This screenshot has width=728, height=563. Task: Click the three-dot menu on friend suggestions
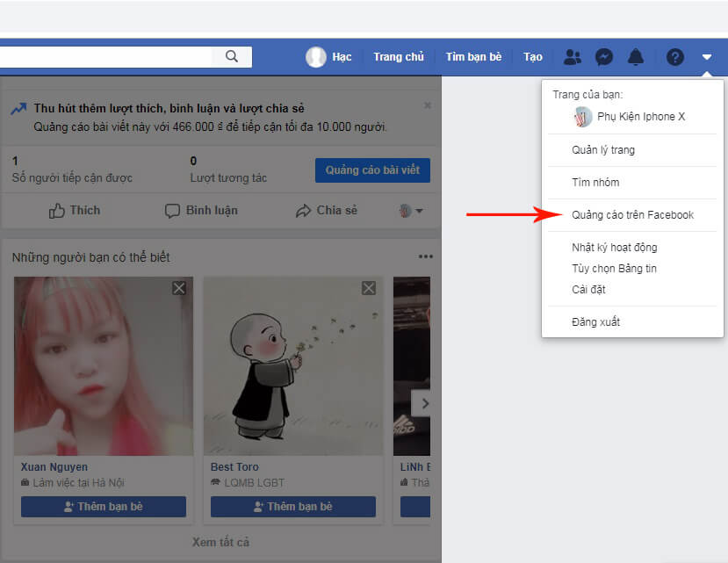tap(426, 256)
